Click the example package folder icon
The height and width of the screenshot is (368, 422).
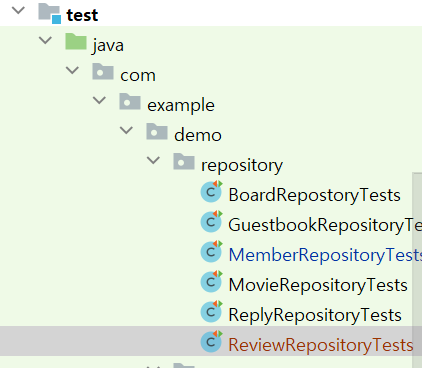[130, 102]
